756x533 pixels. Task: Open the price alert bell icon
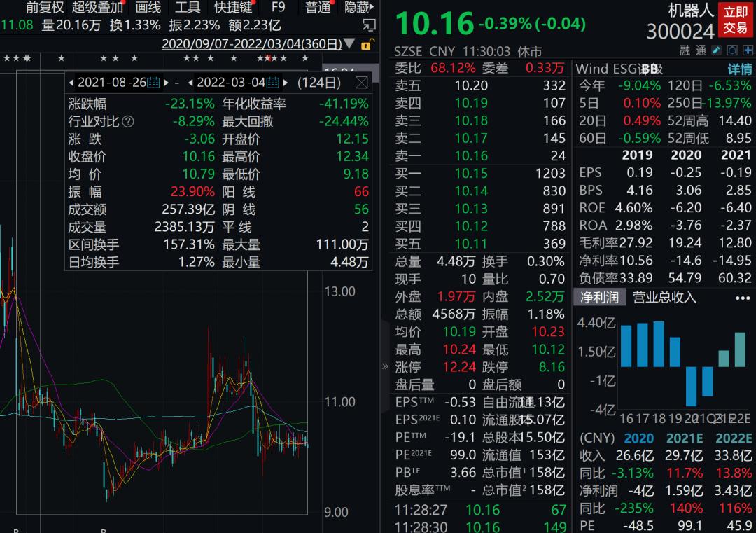pyautogui.click(x=732, y=50)
